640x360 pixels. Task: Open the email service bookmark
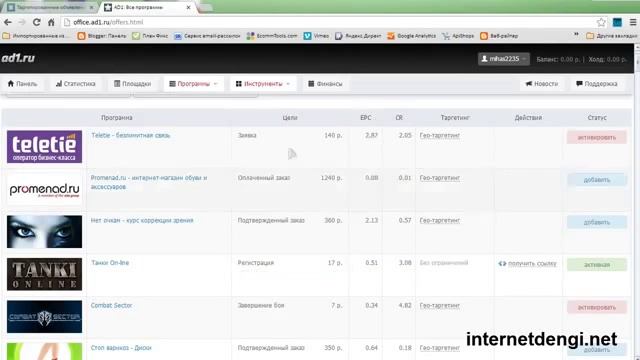click(x=207, y=36)
